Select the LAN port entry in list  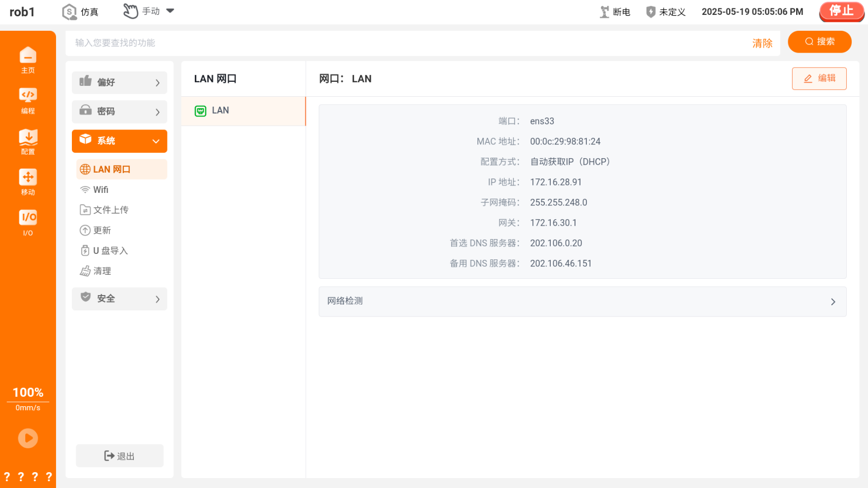pos(243,111)
